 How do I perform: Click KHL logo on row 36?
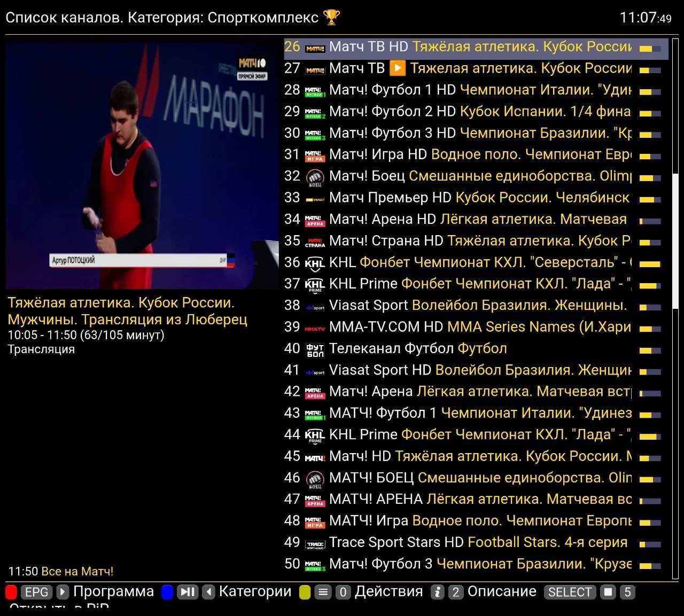coord(315,264)
